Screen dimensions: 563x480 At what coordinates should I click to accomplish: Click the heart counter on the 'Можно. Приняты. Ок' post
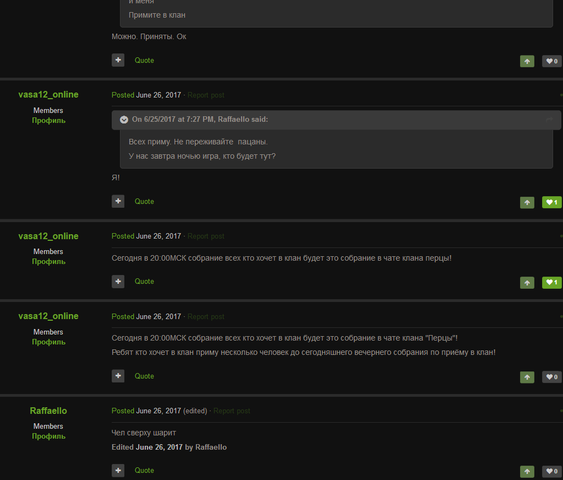(x=552, y=61)
